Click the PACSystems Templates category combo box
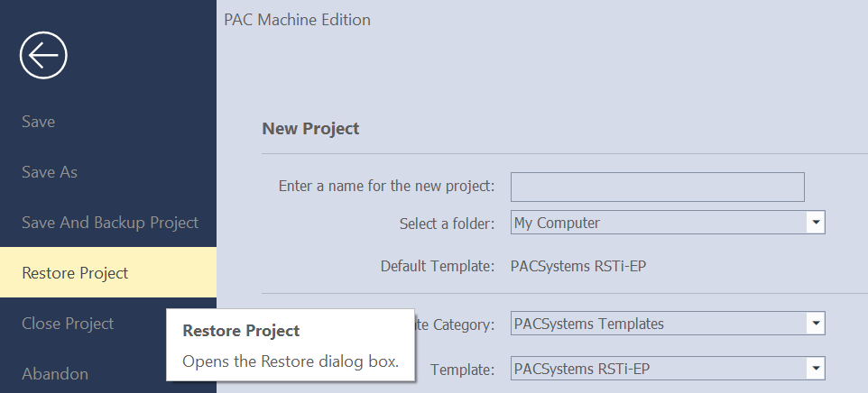The image size is (868, 393). (x=668, y=324)
